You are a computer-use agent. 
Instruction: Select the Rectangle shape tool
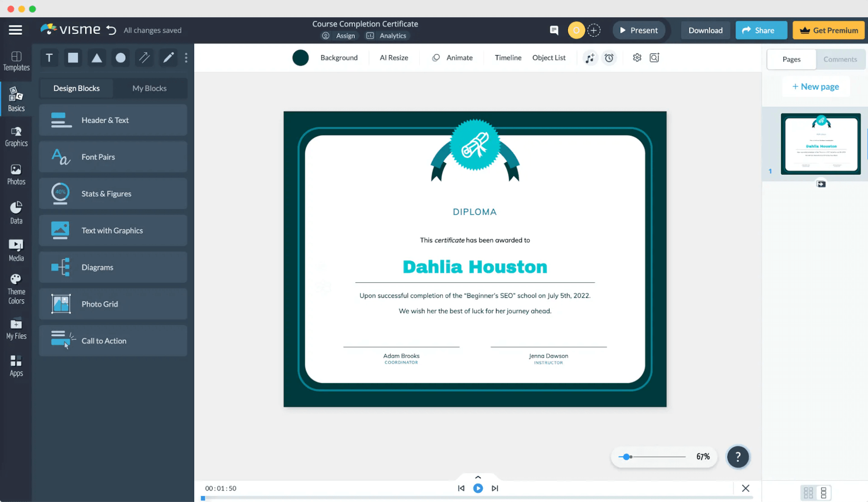click(x=73, y=57)
